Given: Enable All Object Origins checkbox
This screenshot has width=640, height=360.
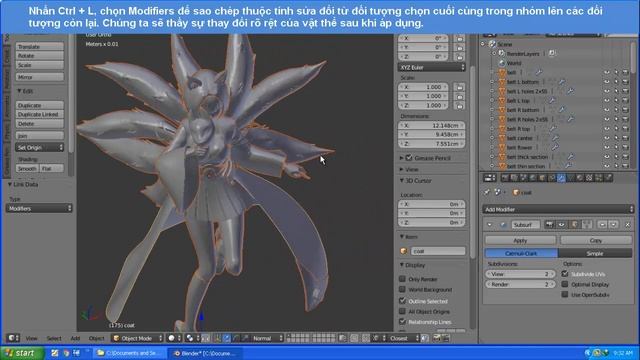Looking at the screenshot, I should [402, 311].
